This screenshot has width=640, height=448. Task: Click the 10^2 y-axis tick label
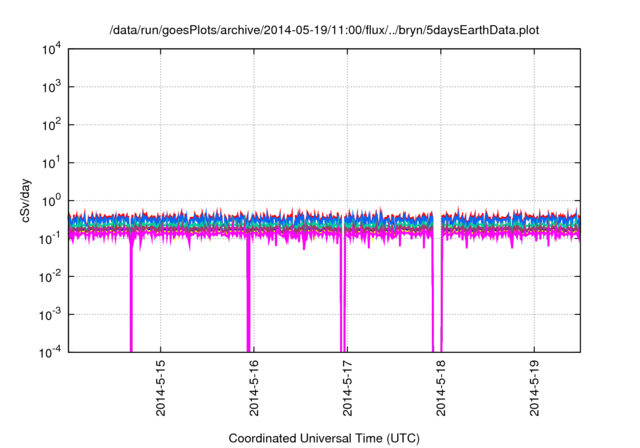pyautogui.click(x=52, y=125)
